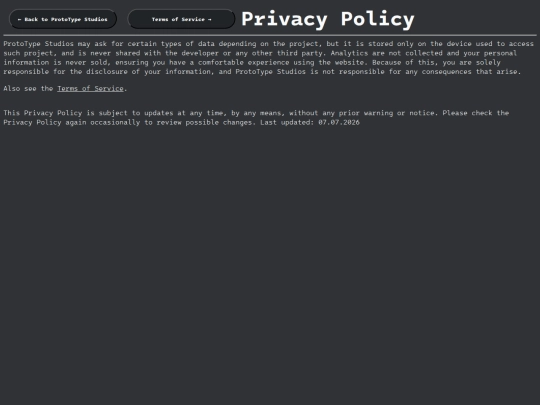This screenshot has width=540, height=405.
Task: Click the paragraph starting "ProtoType Studios may ask"
Action: [269, 58]
